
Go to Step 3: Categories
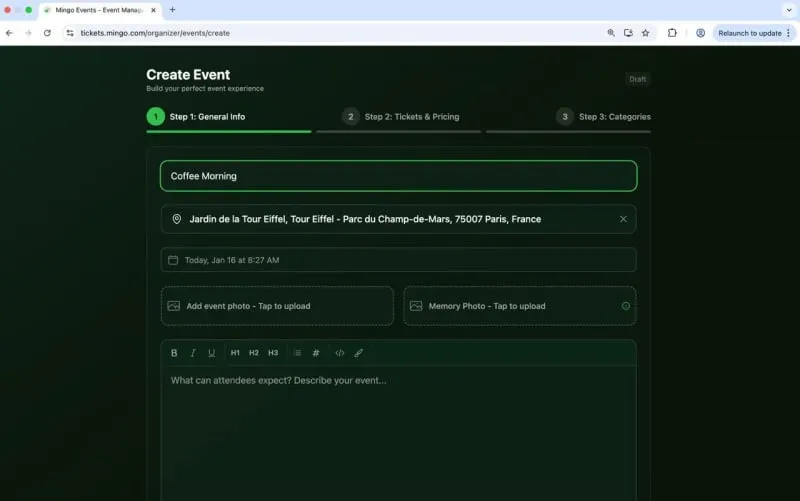(603, 117)
